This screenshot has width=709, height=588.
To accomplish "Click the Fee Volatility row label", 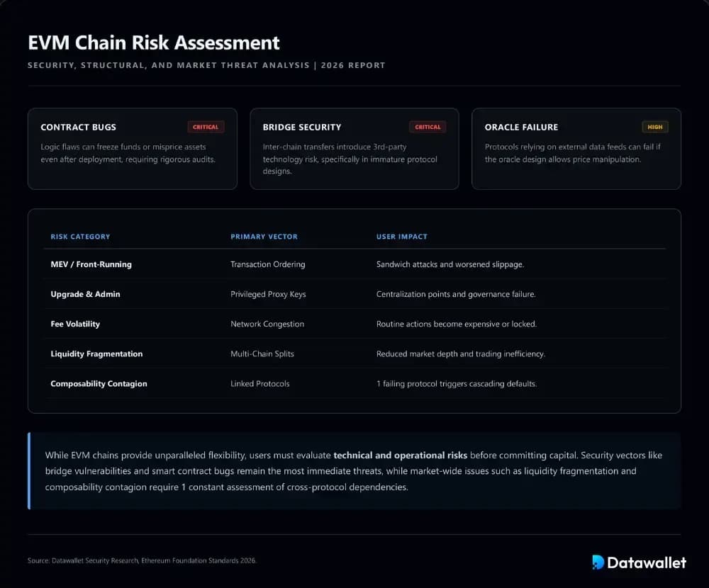I will coord(75,324).
